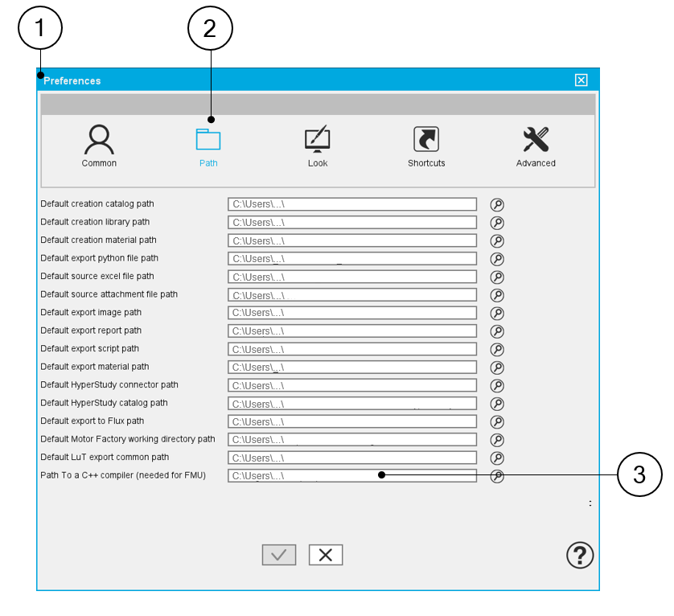Image resolution: width=674 pixels, height=616 pixels.
Task: Click the Motor Factory working directory field
Action: point(351,440)
